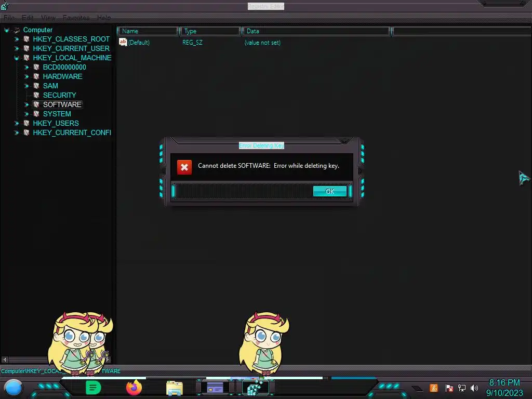Expand HKEY_CLASSES_ROOT with its arrow
The image size is (532, 399).
(x=16, y=39)
